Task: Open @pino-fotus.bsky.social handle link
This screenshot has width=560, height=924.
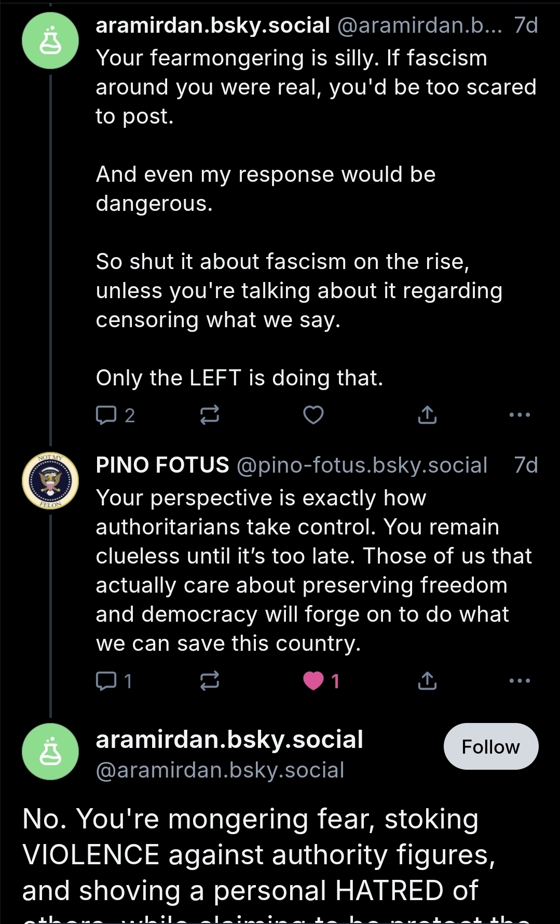Action: 362,465
